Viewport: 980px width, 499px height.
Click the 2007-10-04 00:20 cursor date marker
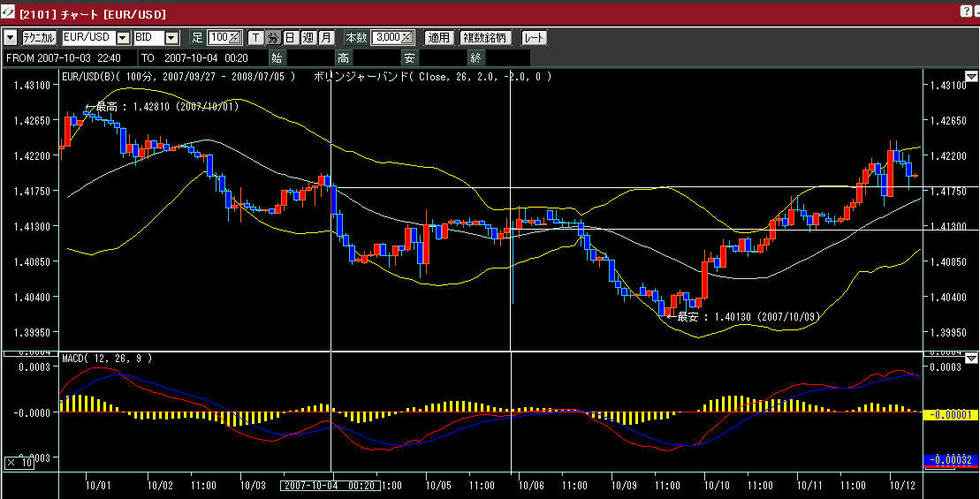pyautogui.click(x=329, y=485)
